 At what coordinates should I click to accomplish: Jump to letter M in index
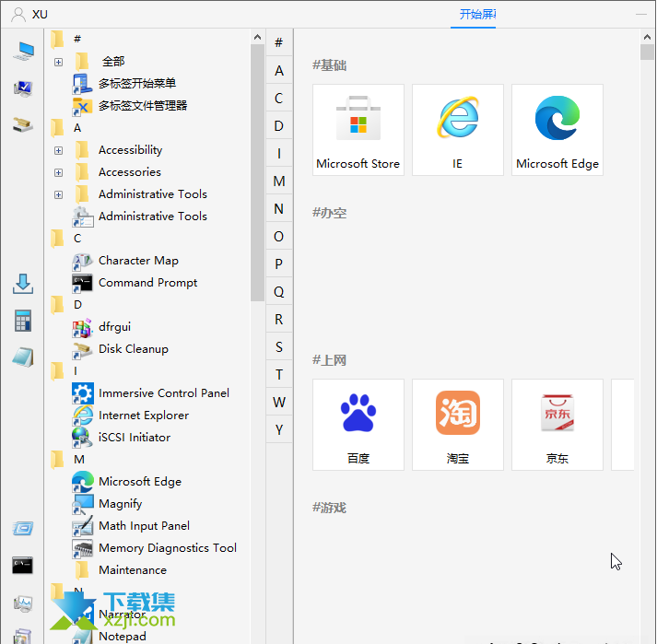[279, 181]
